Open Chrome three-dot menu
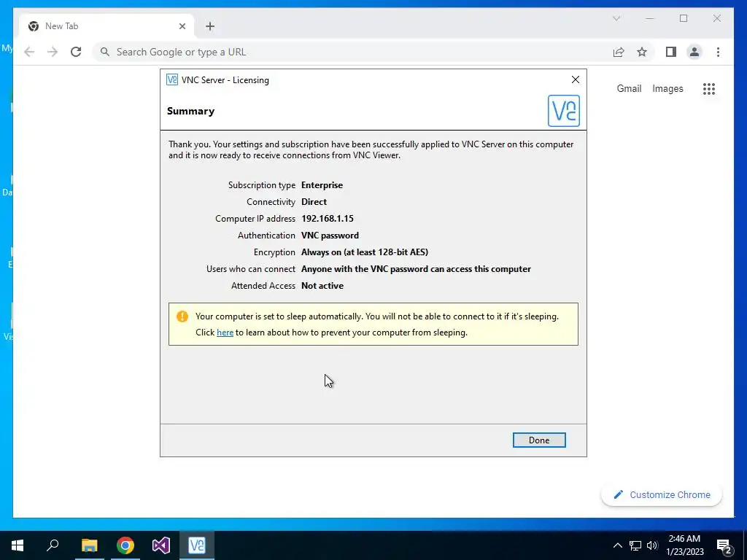The height and width of the screenshot is (560, 747). (x=718, y=52)
